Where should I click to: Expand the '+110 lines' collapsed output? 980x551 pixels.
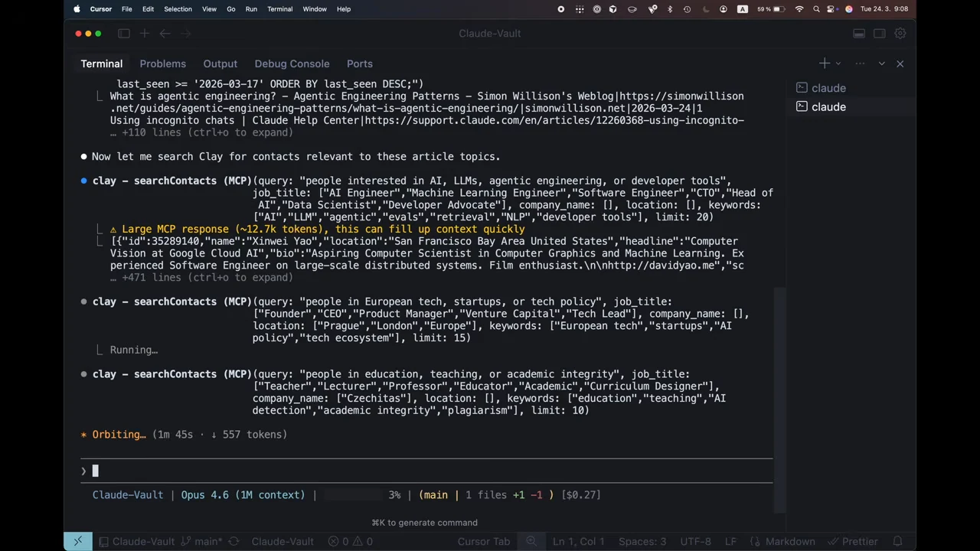point(201,132)
